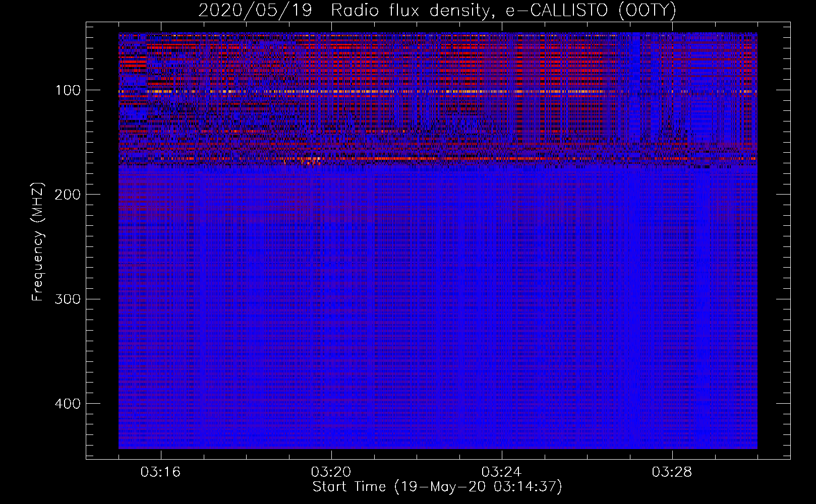Click the 100 frequency tick label

click(67, 90)
